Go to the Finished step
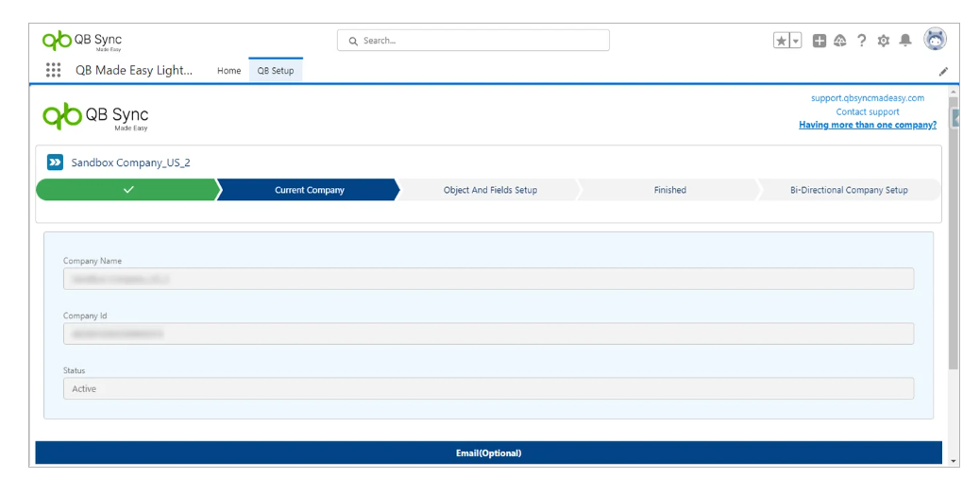The image size is (980, 495). (670, 189)
